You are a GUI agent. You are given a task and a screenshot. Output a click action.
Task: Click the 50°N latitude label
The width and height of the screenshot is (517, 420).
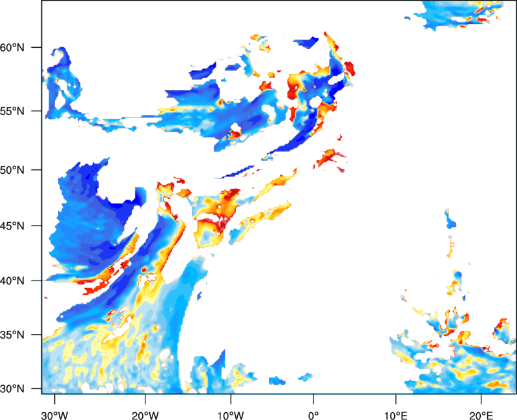point(12,170)
